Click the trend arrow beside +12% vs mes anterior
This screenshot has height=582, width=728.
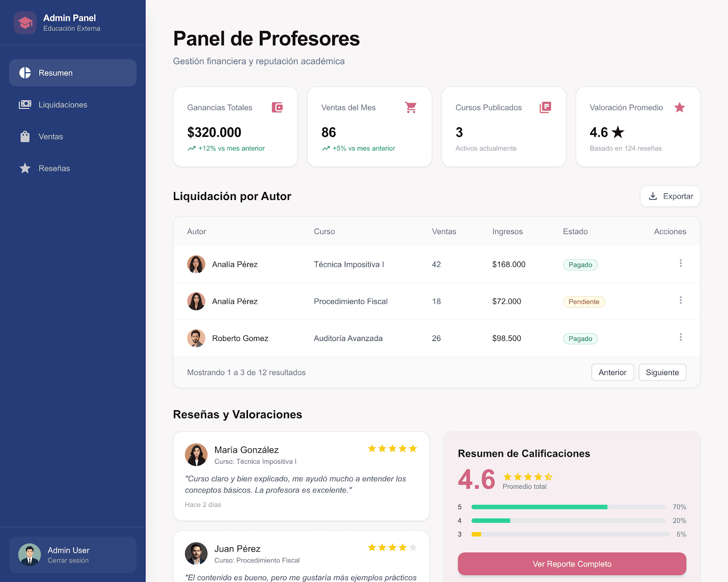tap(192, 148)
